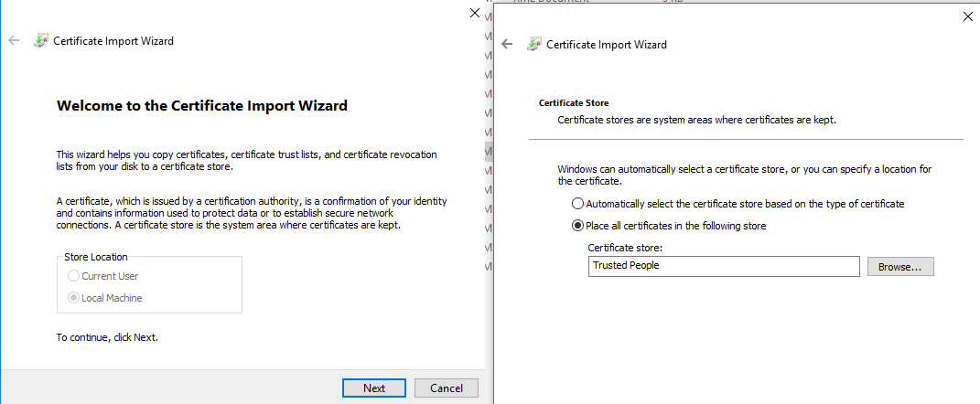
Task: Choose Place all certificates in the following store
Action: (x=669, y=226)
